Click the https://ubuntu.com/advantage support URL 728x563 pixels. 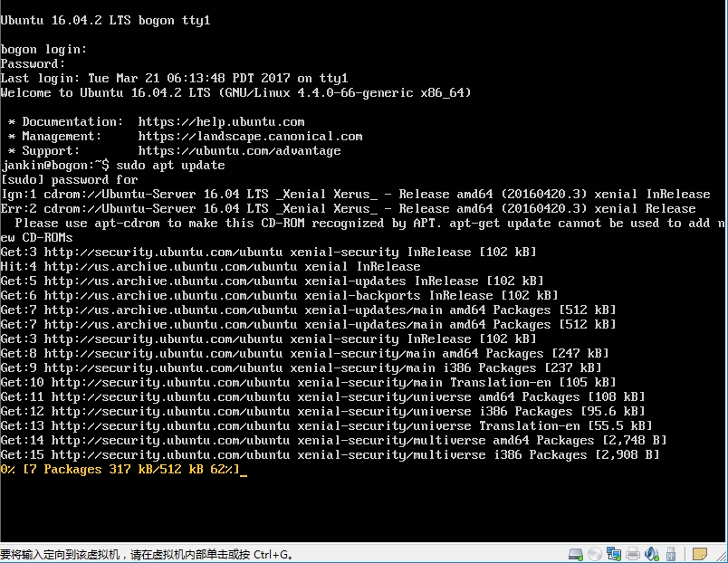[239, 151]
